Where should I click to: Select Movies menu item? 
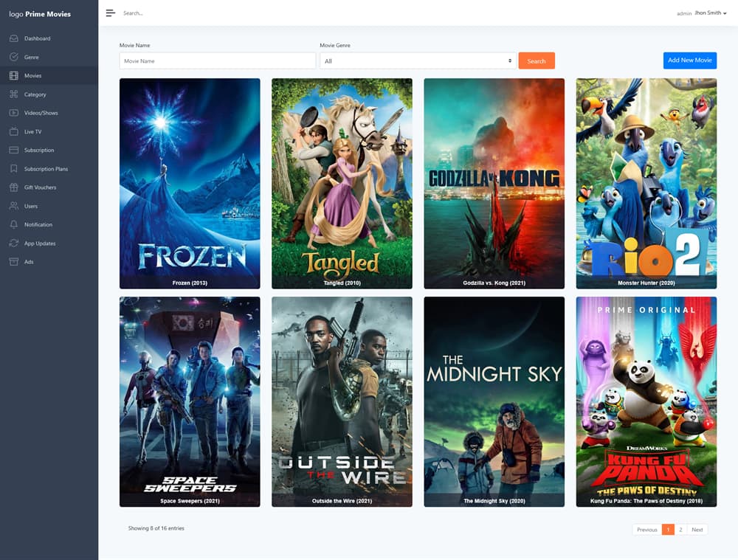pyautogui.click(x=49, y=75)
